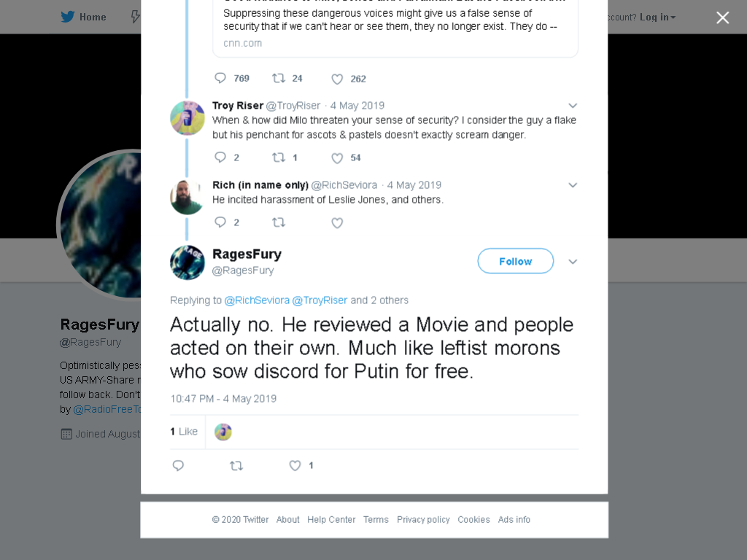Image resolution: width=747 pixels, height=560 pixels.
Task: Expand options chevron on Rich Seviora's tweet
Action: pos(573,185)
